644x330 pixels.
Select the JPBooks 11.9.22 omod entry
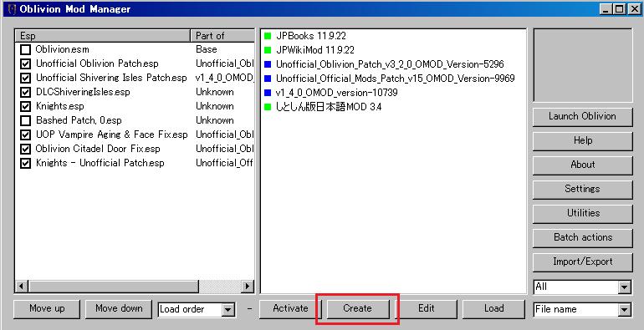coord(311,36)
